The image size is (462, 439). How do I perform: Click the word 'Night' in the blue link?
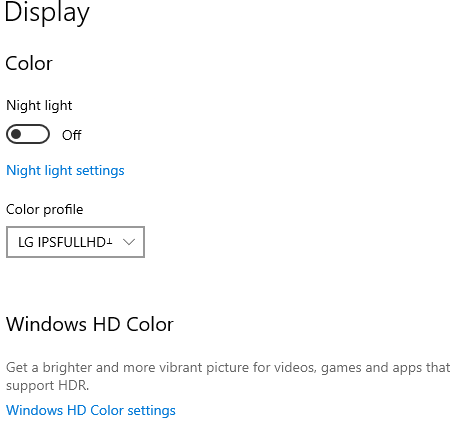tap(23, 171)
